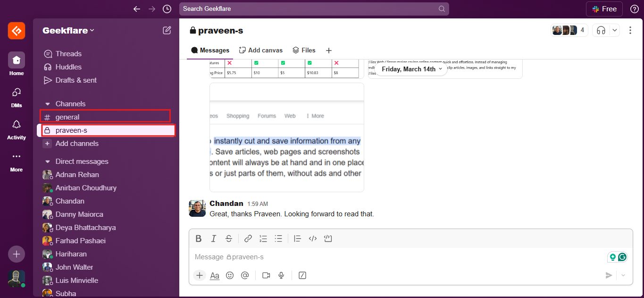Compose a new message with pencil icon

point(167,30)
